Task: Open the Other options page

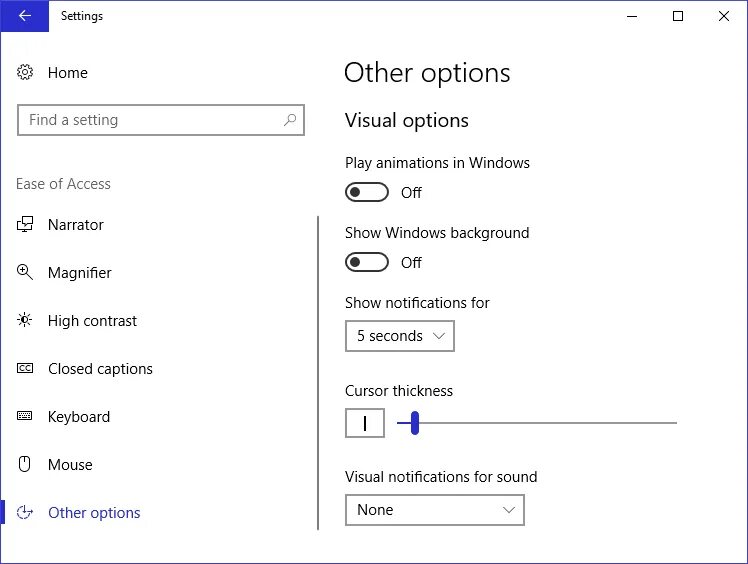Action: point(94,513)
